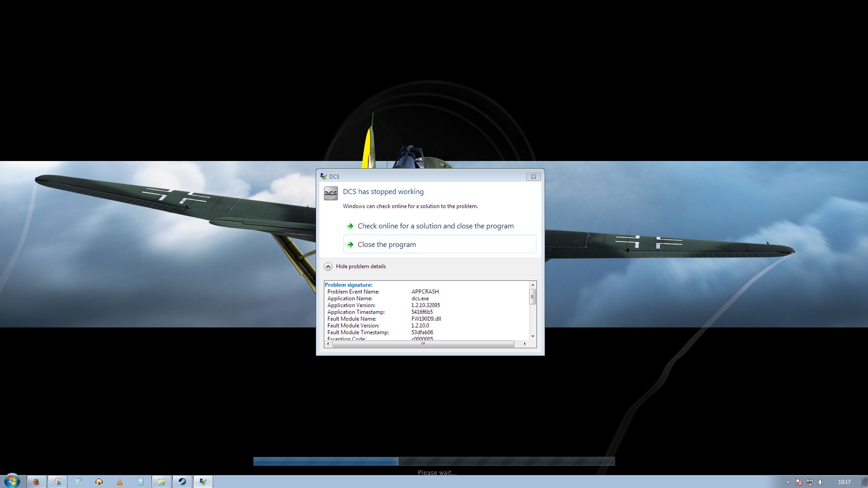This screenshot has height=488, width=868.
Task: Open the Action Center flag icon
Action: click(x=799, y=482)
